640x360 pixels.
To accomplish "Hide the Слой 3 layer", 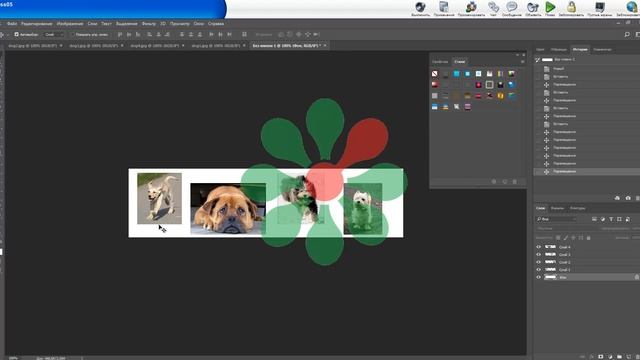I will coord(538,254).
